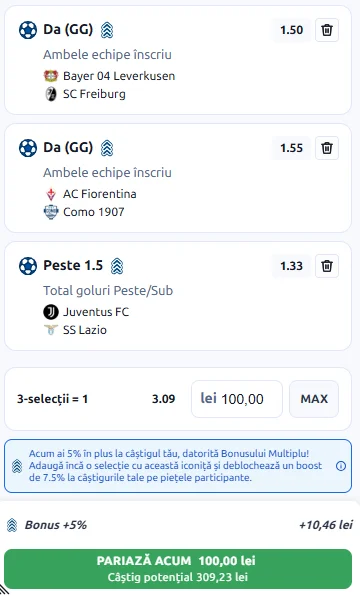Viewport: 360px width, 596px height.
Task: Click the boost icon in Bonus +5% row
Action: [12, 525]
